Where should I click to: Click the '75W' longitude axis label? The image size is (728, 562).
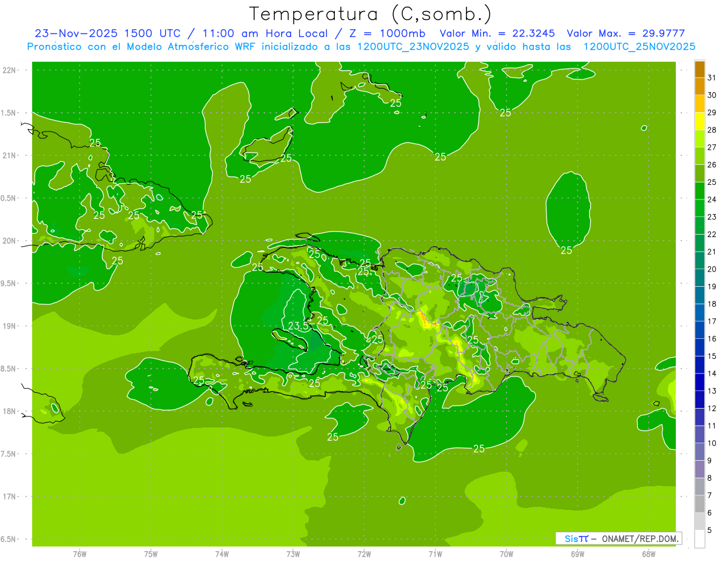[x=151, y=554]
